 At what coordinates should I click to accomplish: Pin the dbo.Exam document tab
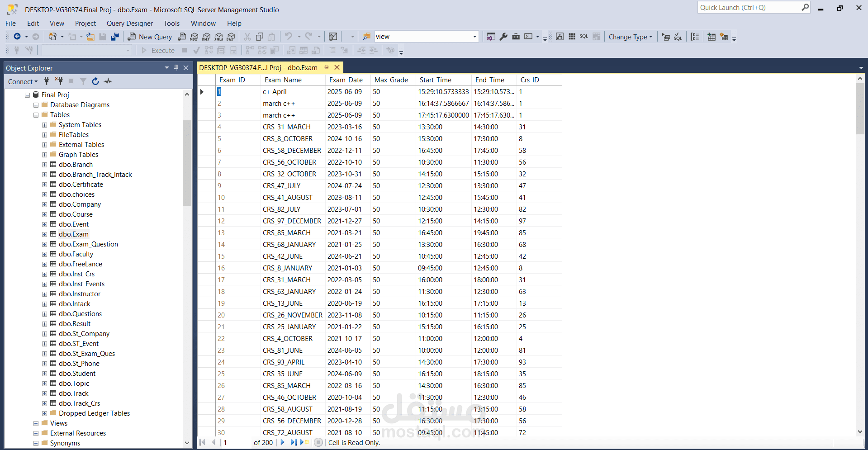pyautogui.click(x=327, y=67)
